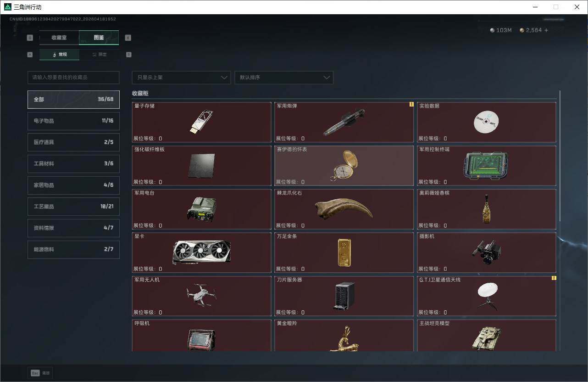588x382 pixels.
Task: Select the 呼吸机 ventilator item
Action: [x=201, y=336]
